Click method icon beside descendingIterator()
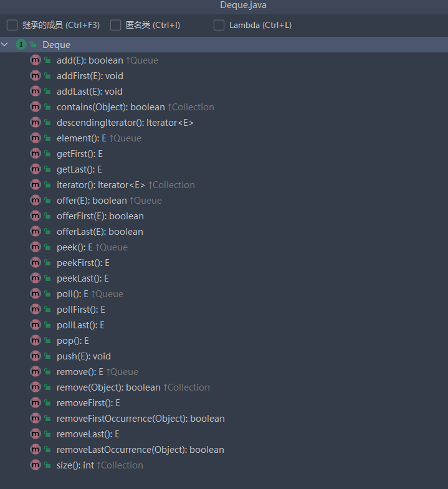This screenshot has width=448, height=489. coord(36,123)
